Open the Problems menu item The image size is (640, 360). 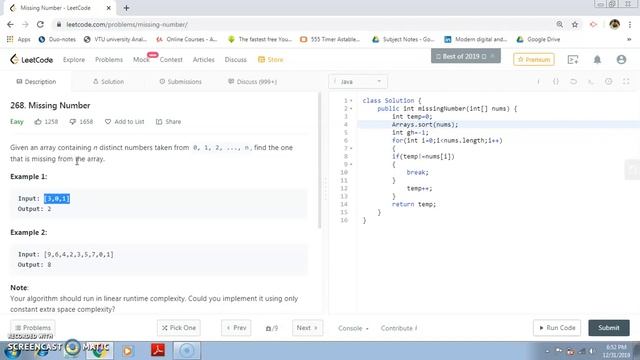[x=109, y=60]
